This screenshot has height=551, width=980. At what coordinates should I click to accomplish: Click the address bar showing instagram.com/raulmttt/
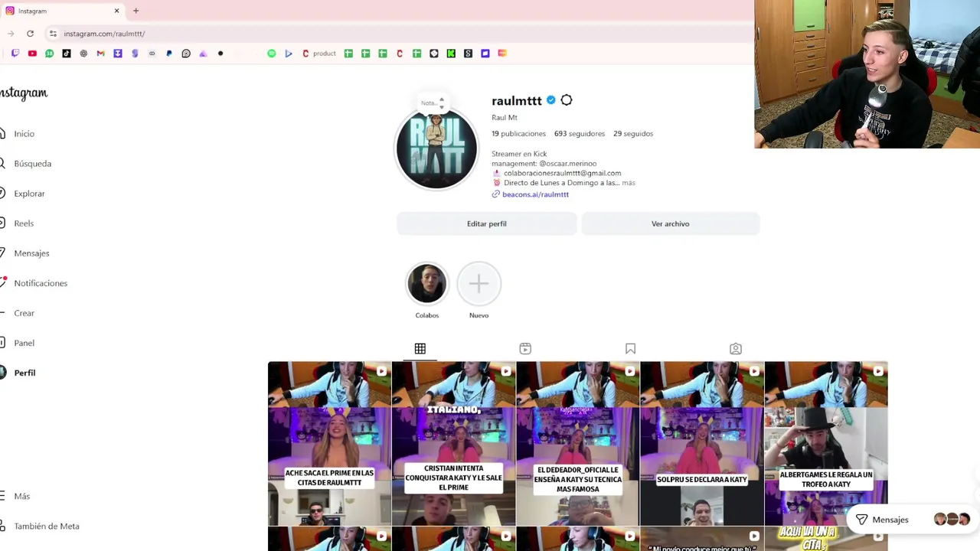[104, 34]
